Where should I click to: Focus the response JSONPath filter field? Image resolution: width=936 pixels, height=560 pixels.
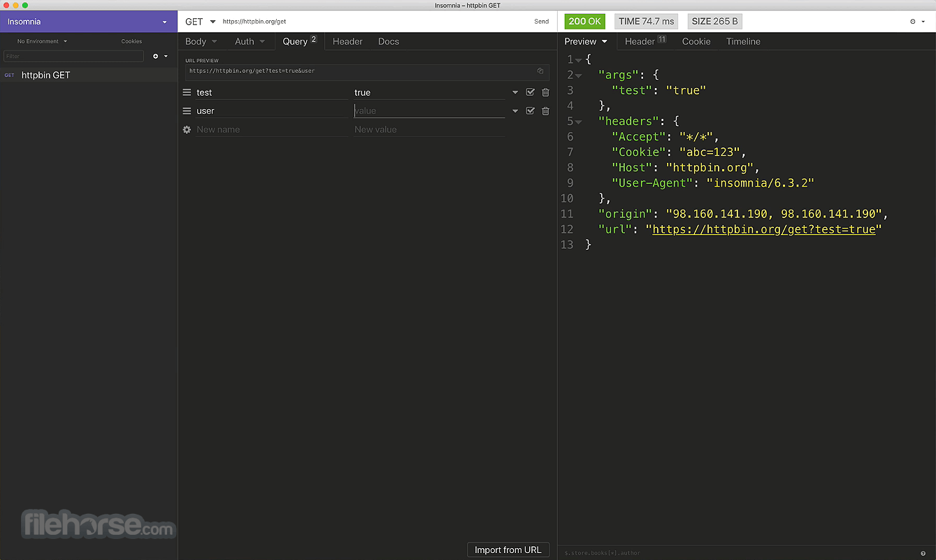737,553
